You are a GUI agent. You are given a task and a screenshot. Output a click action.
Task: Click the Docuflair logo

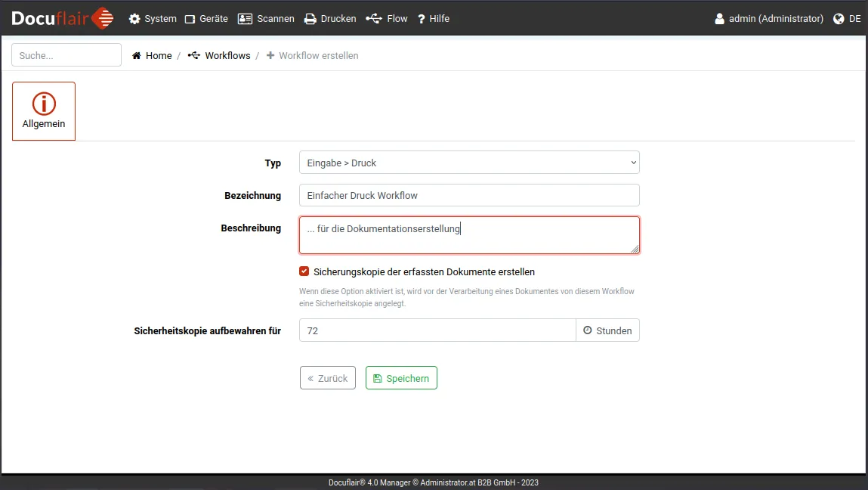pos(62,18)
